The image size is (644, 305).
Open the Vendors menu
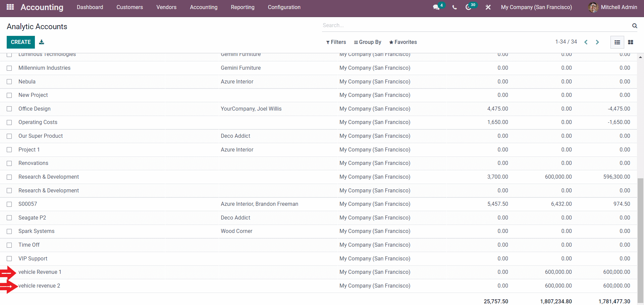166,7
